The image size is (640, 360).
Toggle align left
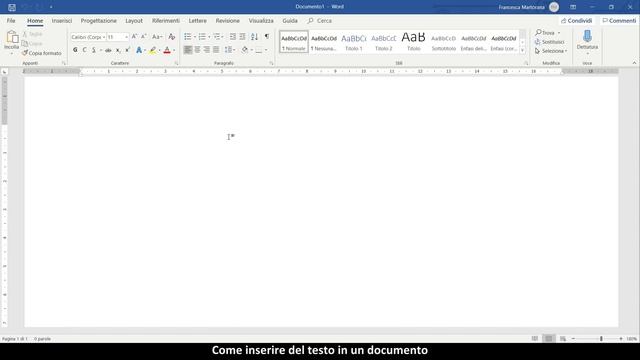pyautogui.click(x=188, y=50)
